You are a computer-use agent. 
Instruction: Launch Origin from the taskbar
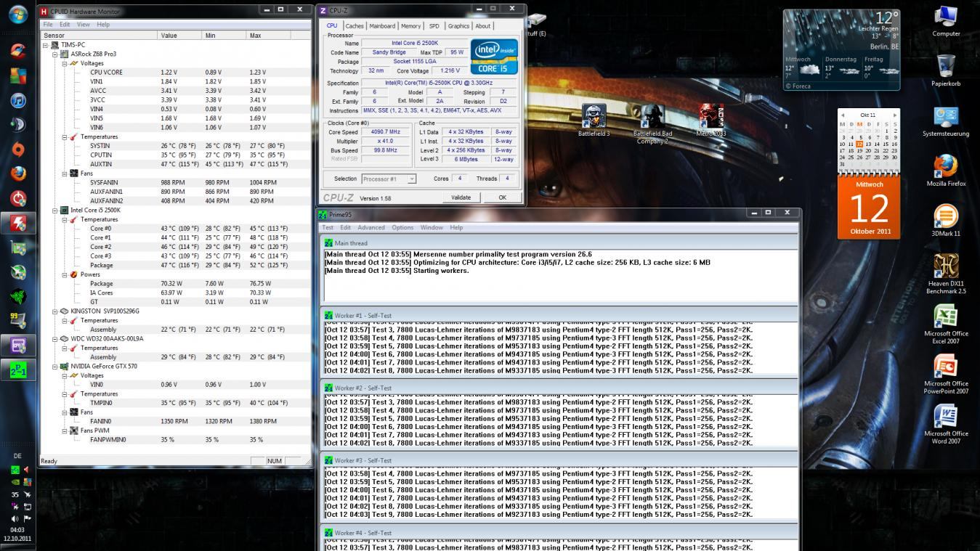(18, 150)
